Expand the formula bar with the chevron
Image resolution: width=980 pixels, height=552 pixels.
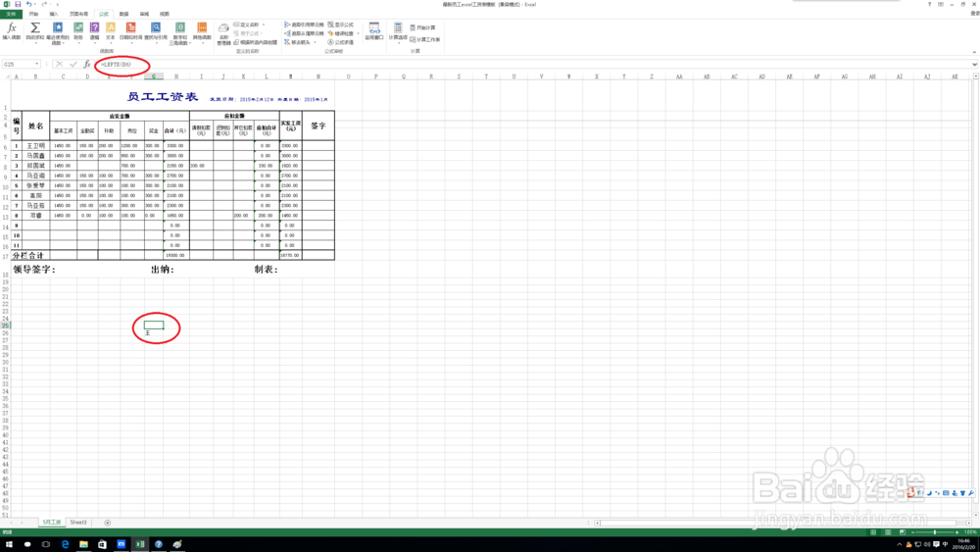pyautogui.click(x=974, y=64)
